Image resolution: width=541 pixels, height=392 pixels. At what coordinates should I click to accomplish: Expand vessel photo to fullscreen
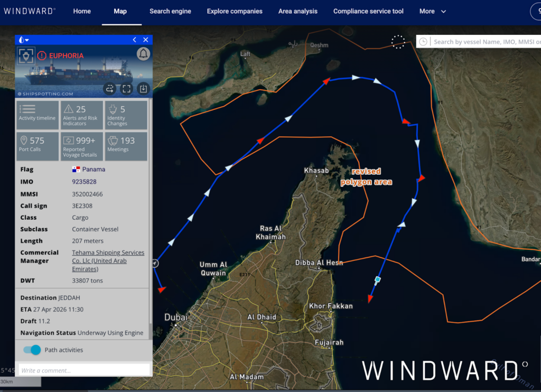(127, 89)
